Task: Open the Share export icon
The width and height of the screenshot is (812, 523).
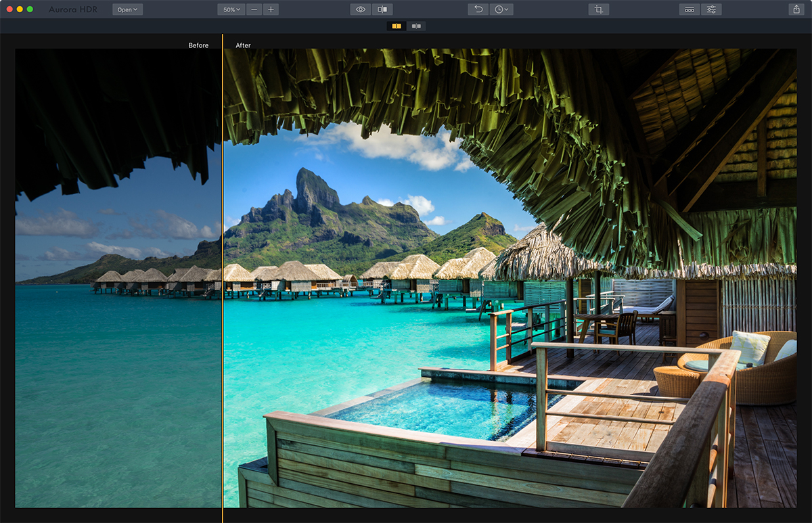Action: 795,9
